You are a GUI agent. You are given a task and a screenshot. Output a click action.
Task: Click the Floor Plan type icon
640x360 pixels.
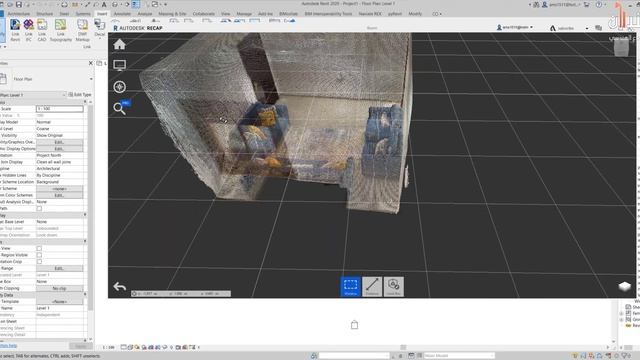pos(3,79)
